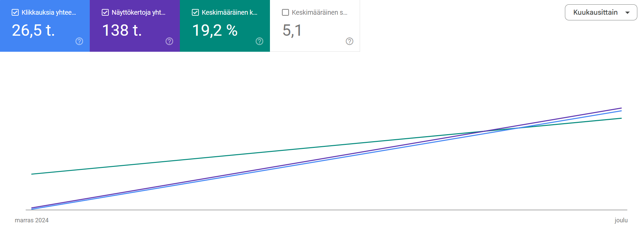Open help icon on 5,1 card
Viewport: 644px width, 233px height.
click(x=349, y=41)
